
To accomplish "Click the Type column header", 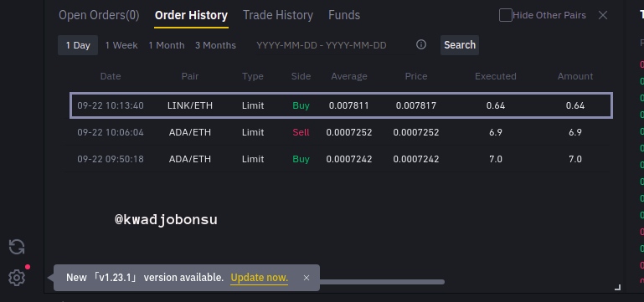I will 253,76.
